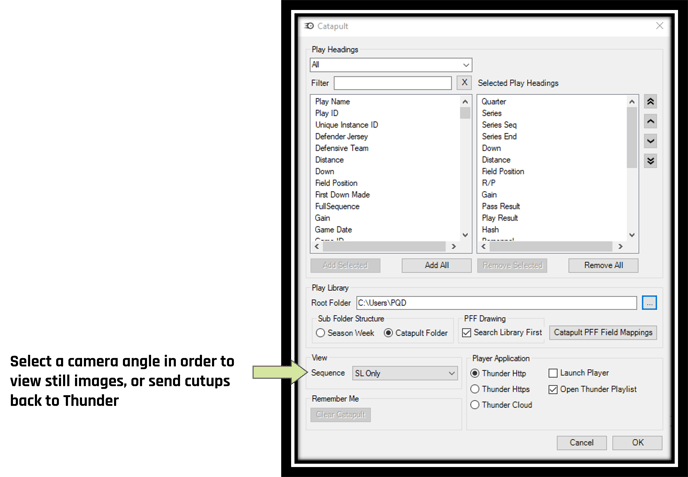Choose Thunder Cloud player application
This screenshot has height=477, width=688.
coord(501,405)
